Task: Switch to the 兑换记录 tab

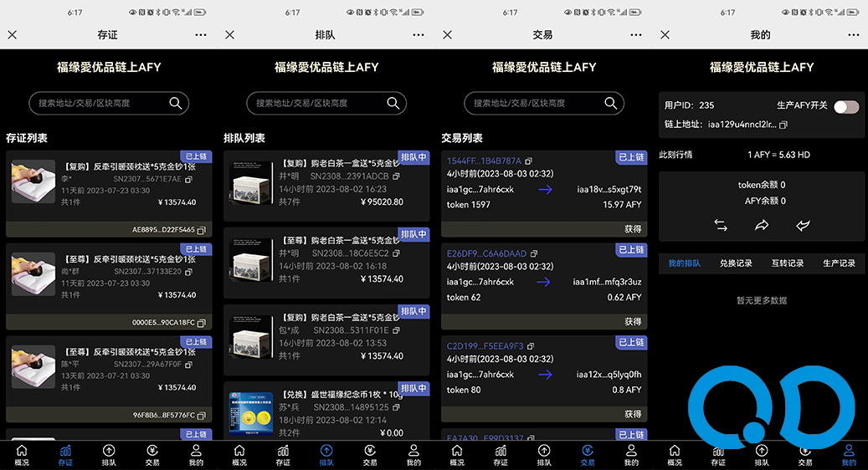Action: pyautogui.click(x=736, y=263)
